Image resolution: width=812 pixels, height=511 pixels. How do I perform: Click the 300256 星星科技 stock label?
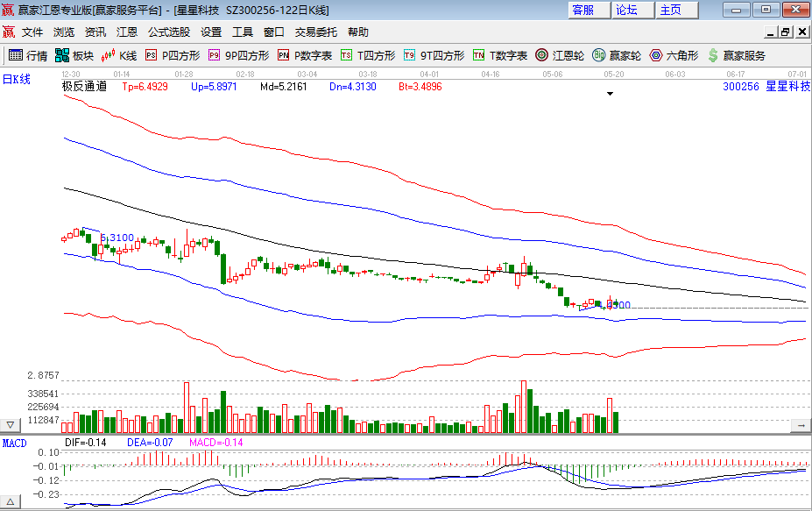pos(766,87)
